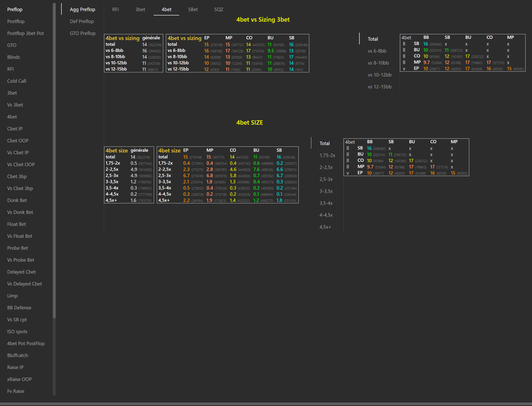Open the SQZ top tab
Image resolution: width=532 pixels, height=406 pixels.
219,9
